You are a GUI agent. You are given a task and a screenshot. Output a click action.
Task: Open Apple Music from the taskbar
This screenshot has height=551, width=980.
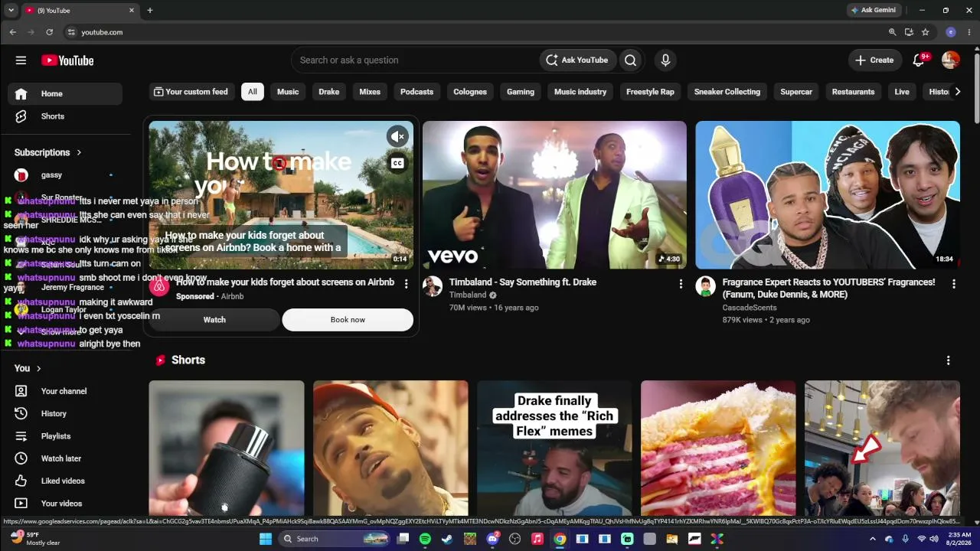click(537, 539)
